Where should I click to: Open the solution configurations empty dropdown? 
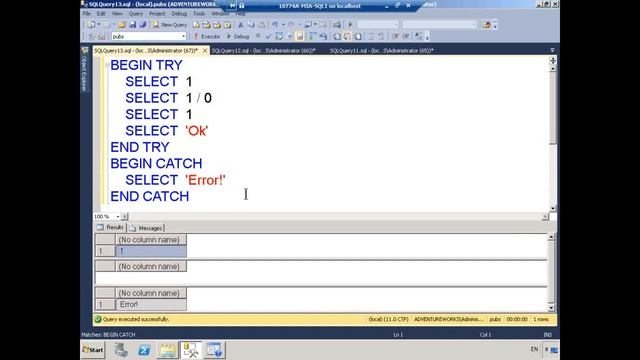coord(378,25)
